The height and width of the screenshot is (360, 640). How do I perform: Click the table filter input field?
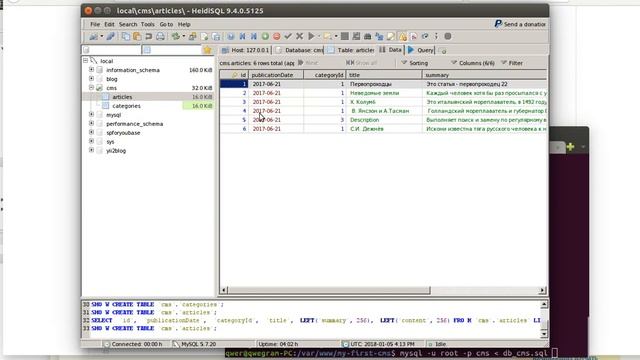171,50
